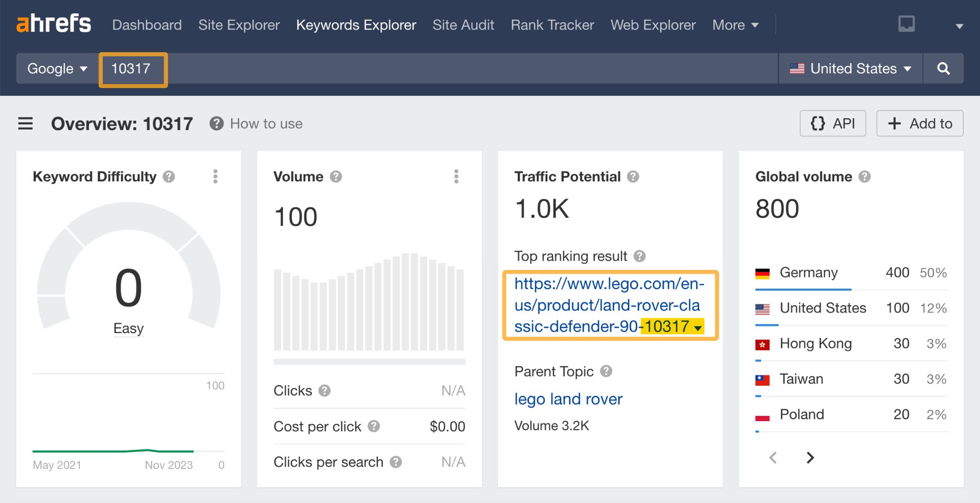This screenshot has width=980, height=503.
Task: Open the More navigation dropdown
Action: tap(735, 25)
